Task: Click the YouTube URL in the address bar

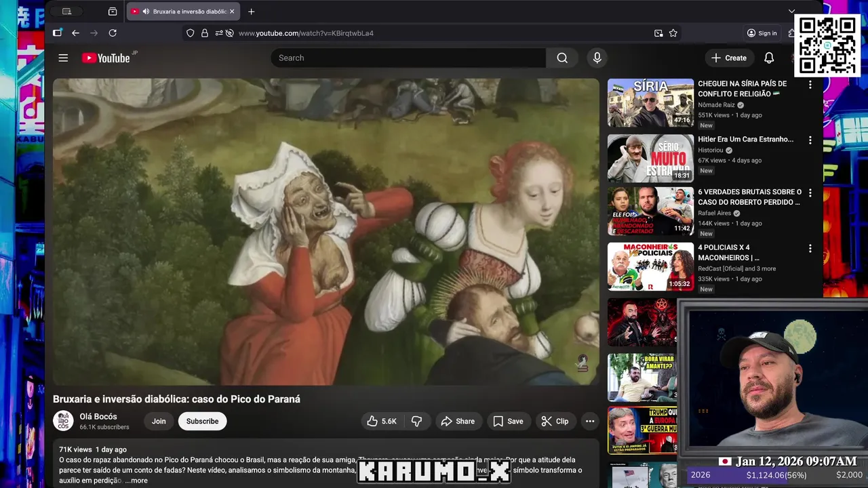Action: (306, 33)
